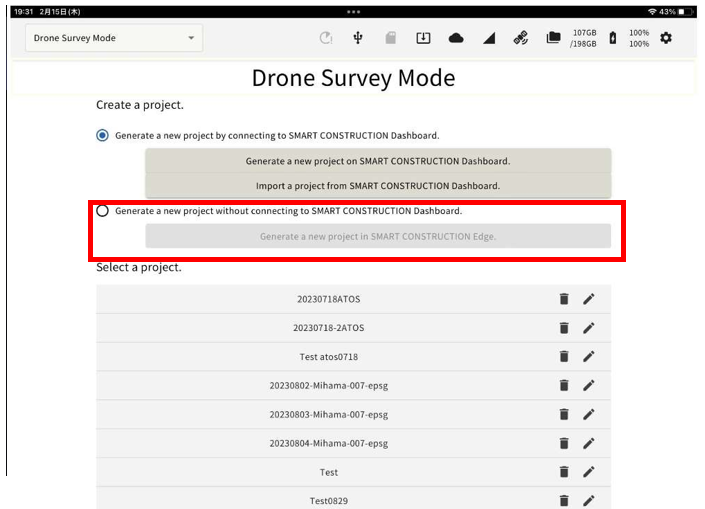Edit the project named Test with pencil icon

click(x=589, y=472)
